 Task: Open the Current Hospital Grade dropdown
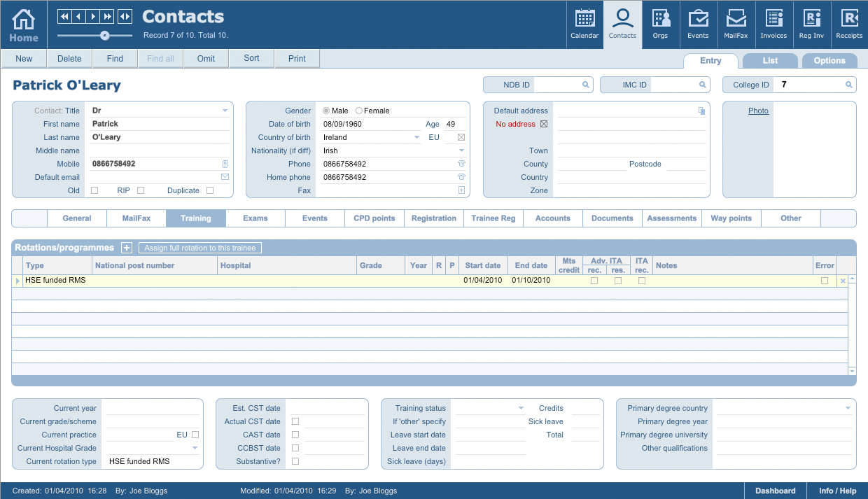195,448
